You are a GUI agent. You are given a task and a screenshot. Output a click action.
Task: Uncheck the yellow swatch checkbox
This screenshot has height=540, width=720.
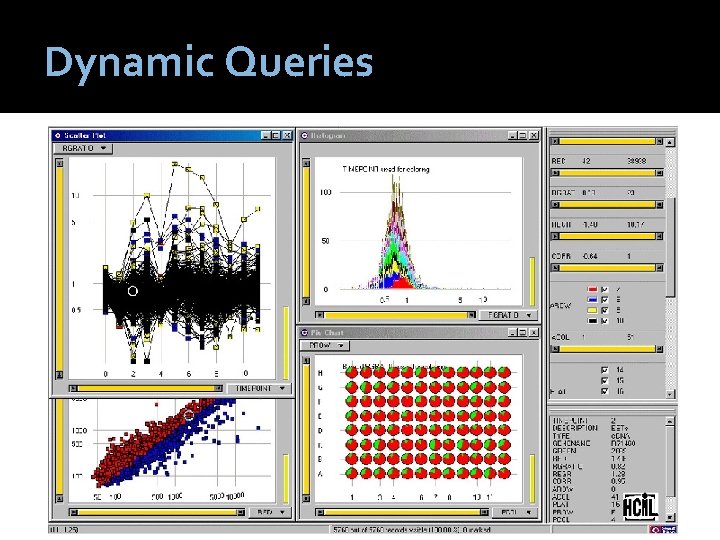click(605, 310)
